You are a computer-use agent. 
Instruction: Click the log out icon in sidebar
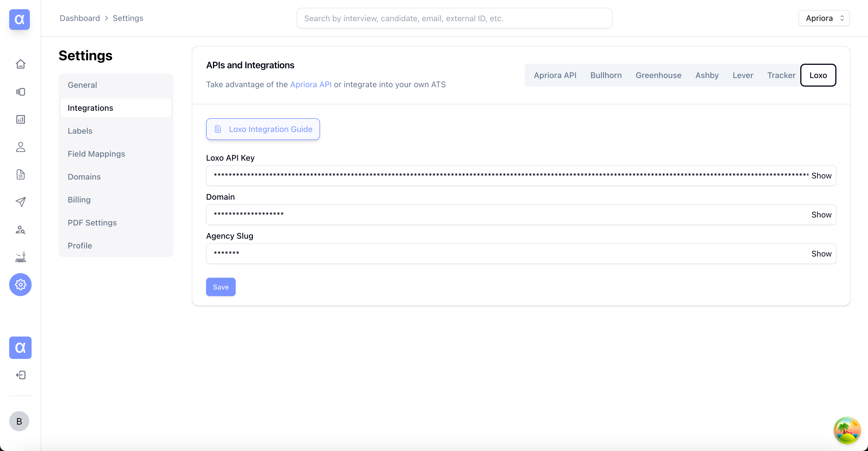(x=21, y=375)
